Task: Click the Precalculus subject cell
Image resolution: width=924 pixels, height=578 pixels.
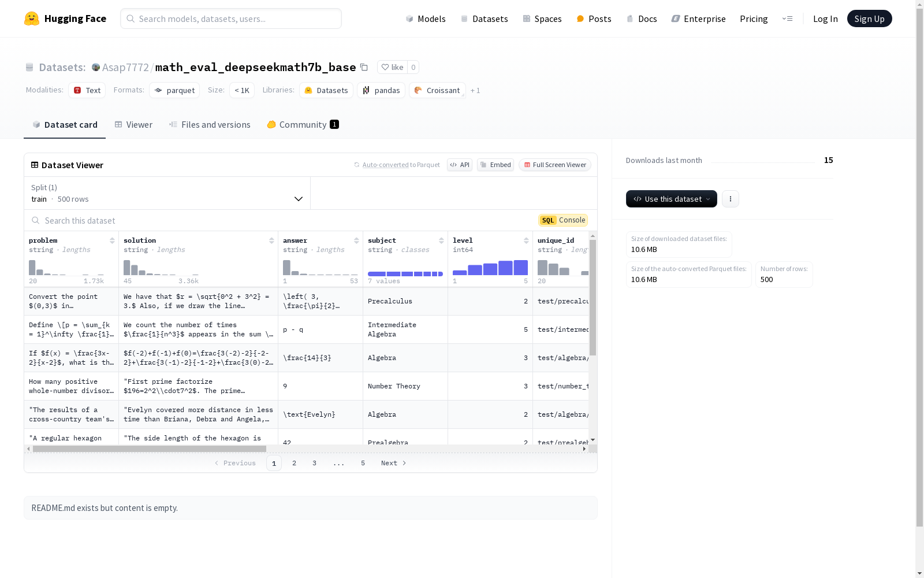Action: tap(405, 301)
